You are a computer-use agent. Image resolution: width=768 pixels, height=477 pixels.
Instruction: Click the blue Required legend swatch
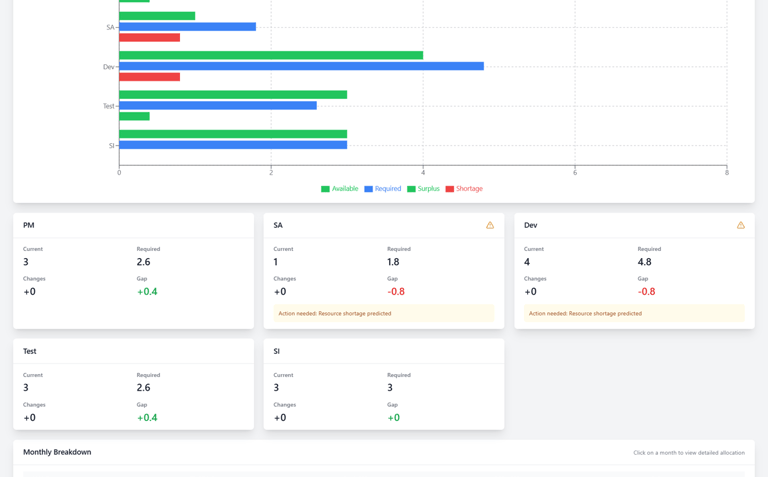click(x=368, y=189)
